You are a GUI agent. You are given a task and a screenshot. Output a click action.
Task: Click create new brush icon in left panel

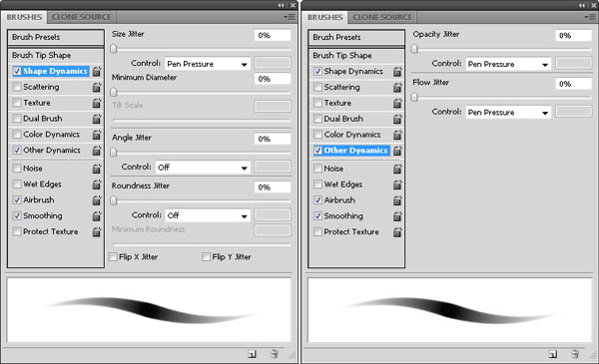[x=252, y=354]
